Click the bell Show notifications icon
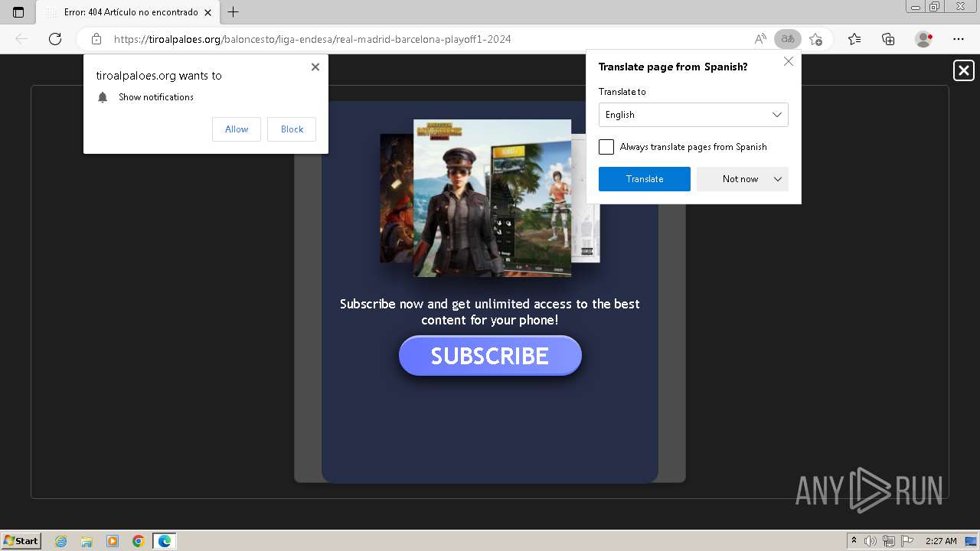 [x=103, y=97]
